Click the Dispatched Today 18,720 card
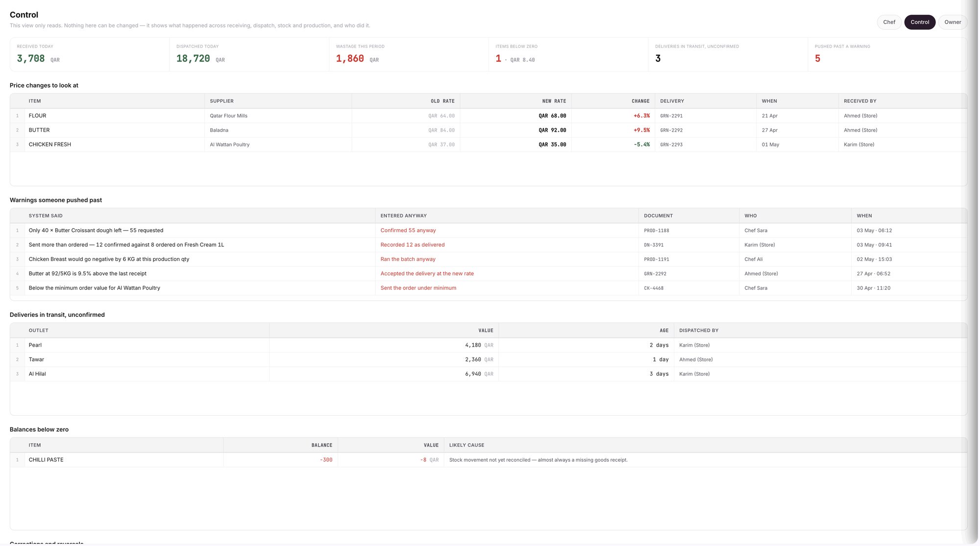The height and width of the screenshot is (546, 980). click(x=249, y=54)
